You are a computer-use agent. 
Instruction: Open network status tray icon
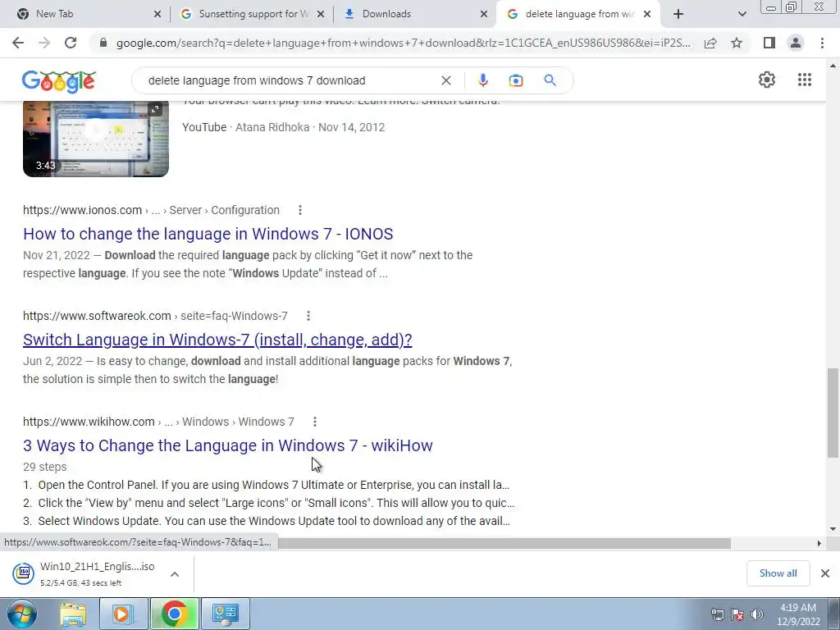717,614
